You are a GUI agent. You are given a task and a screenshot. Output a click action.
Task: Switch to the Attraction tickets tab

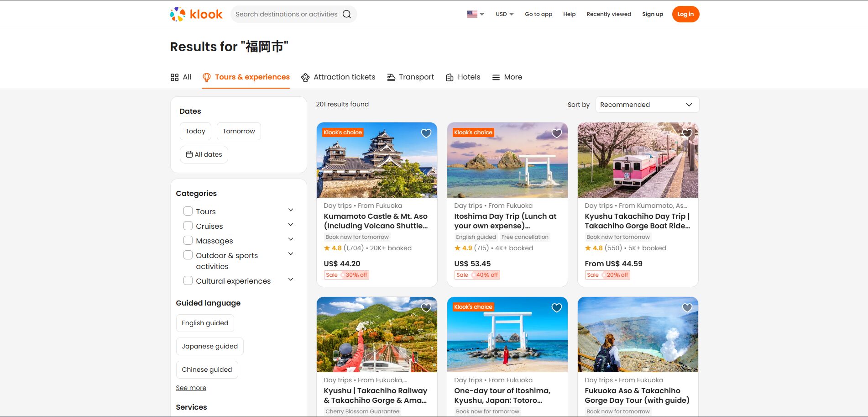coord(338,77)
